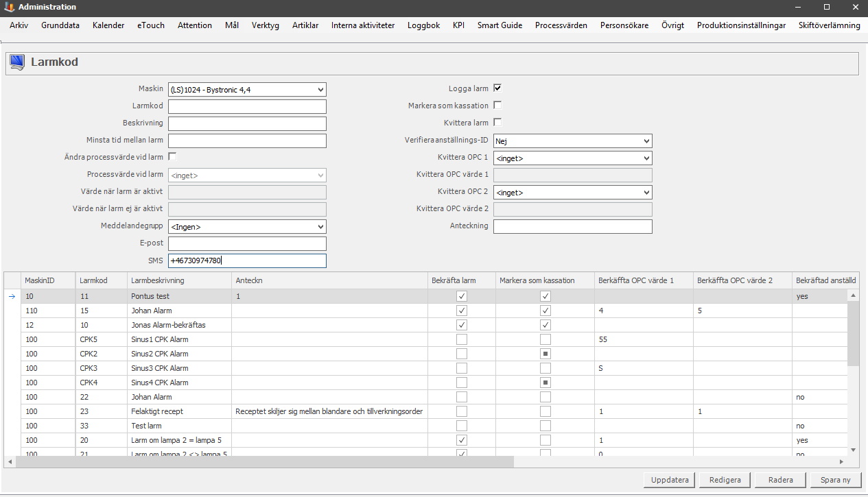Click into the E-post field
Image resolution: width=868 pixels, height=497 pixels.
(247, 243)
